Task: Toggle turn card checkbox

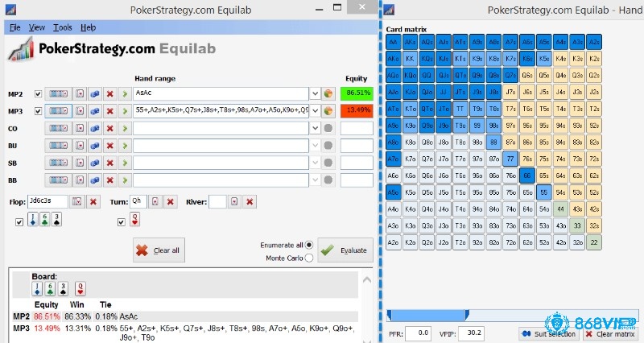Action: click(122, 222)
